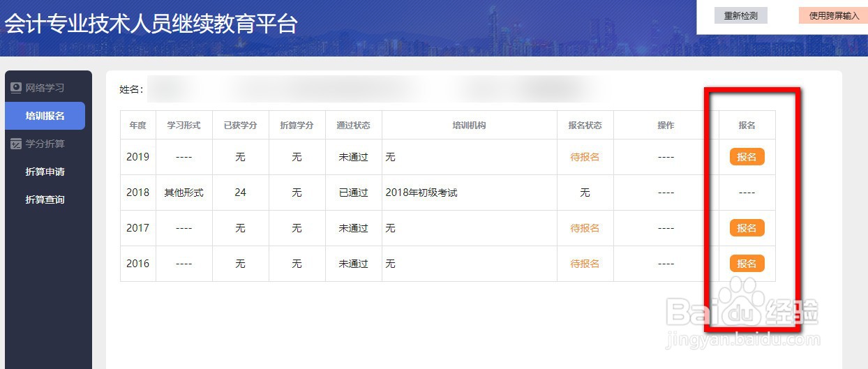Click the 报名状态 column header
The height and width of the screenshot is (369, 868).
pyautogui.click(x=585, y=126)
